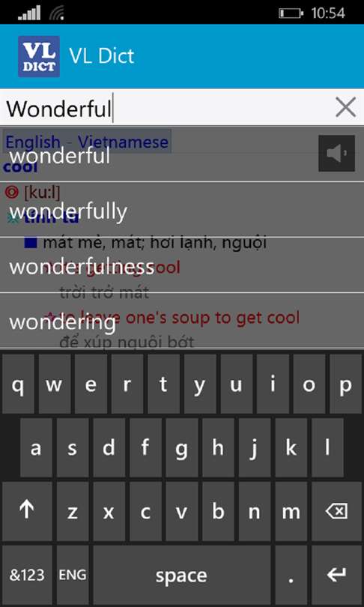Play pronunciation with the speaker icon
The height and width of the screenshot is (607, 364).
coord(336,154)
